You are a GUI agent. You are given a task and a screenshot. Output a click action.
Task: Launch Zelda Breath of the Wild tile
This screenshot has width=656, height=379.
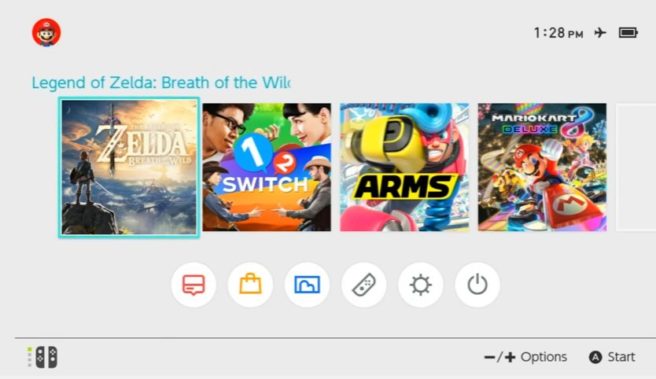[x=129, y=167]
